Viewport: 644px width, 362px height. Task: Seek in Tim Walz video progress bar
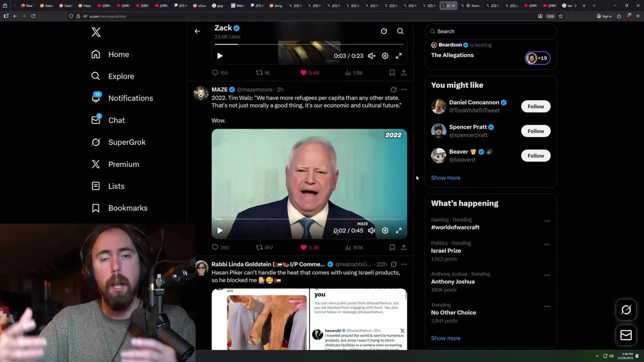pos(309,219)
